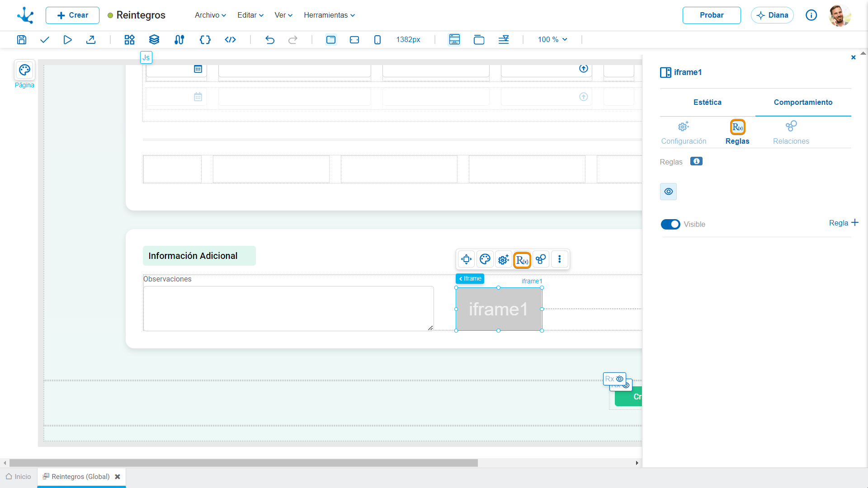Click the eye visibility rule button
This screenshot has width=868, height=488.
pos(669,192)
